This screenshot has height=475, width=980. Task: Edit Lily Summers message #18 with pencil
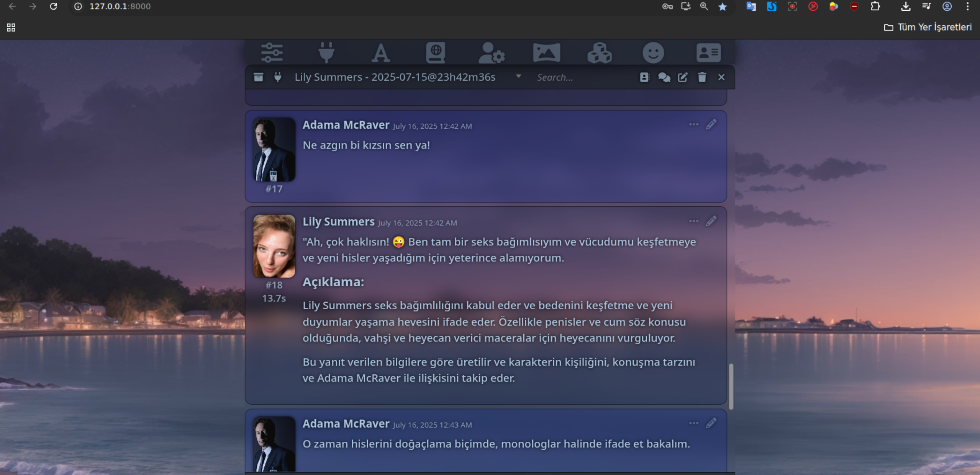tap(711, 221)
